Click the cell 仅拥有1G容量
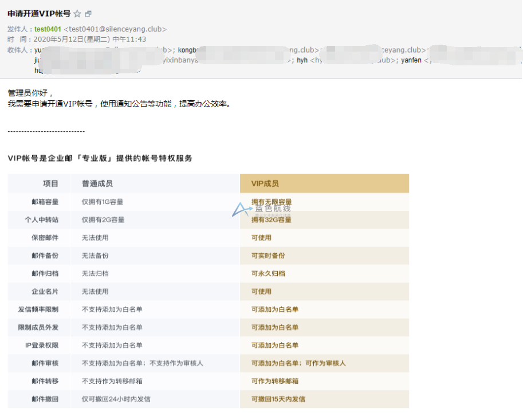The height and width of the screenshot is (420, 523). tap(103, 202)
